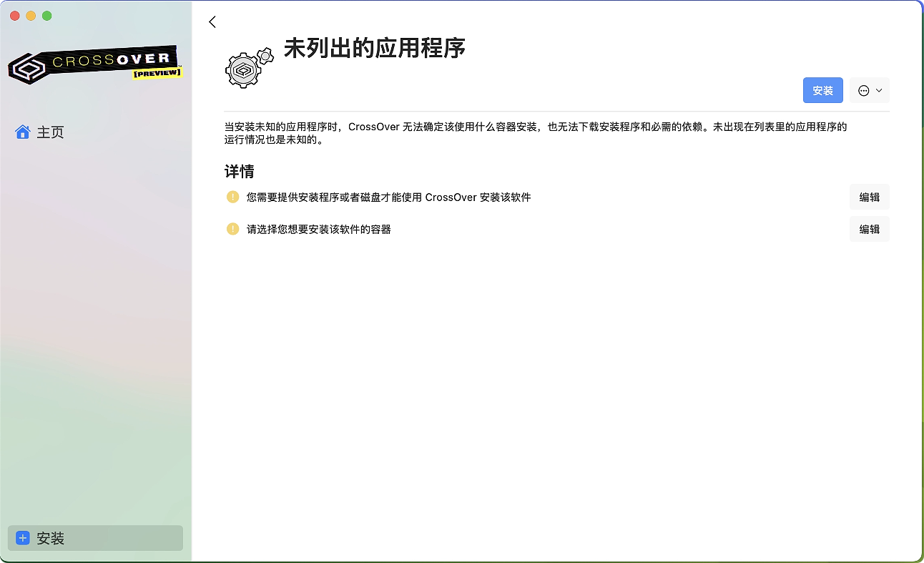
Task: Close the CrossOver window with red button
Action: click(14, 16)
